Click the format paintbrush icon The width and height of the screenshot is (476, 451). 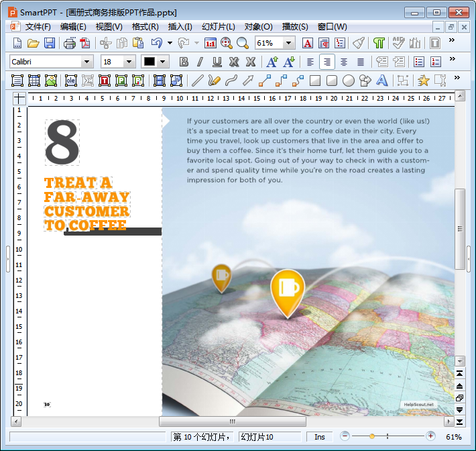point(359,43)
